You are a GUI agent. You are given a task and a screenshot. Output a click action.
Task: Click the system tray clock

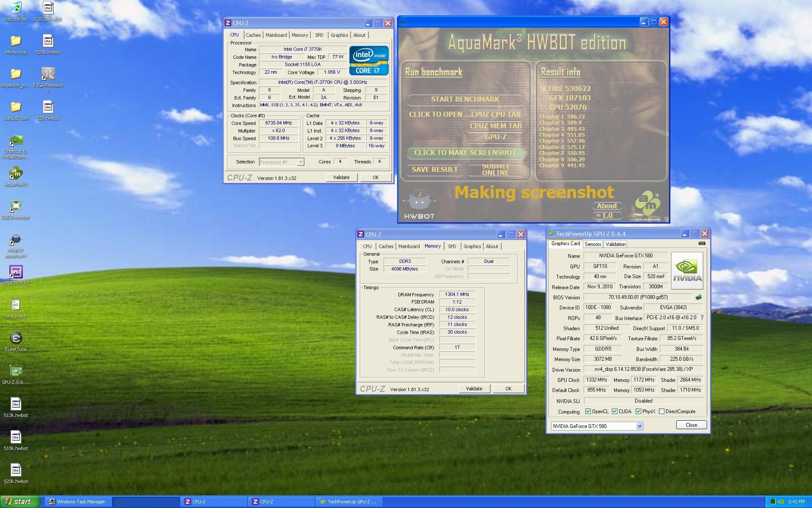796,502
